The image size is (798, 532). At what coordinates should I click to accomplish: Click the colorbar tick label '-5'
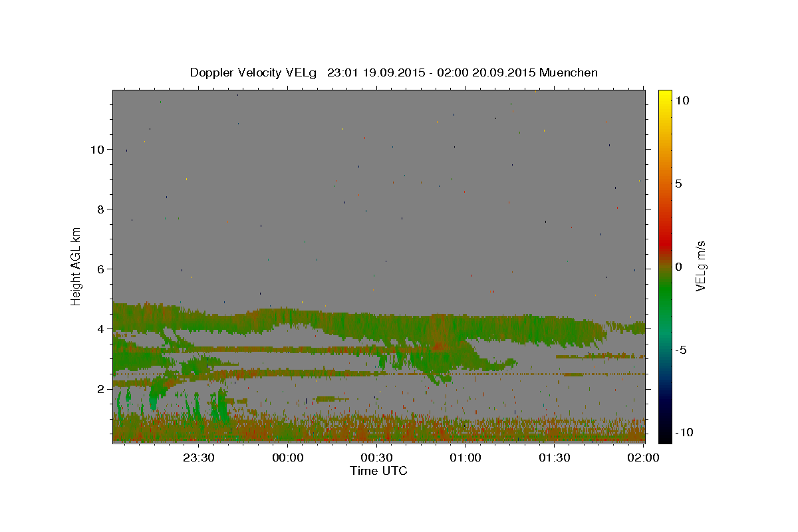pyautogui.click(x=681, y=350)
